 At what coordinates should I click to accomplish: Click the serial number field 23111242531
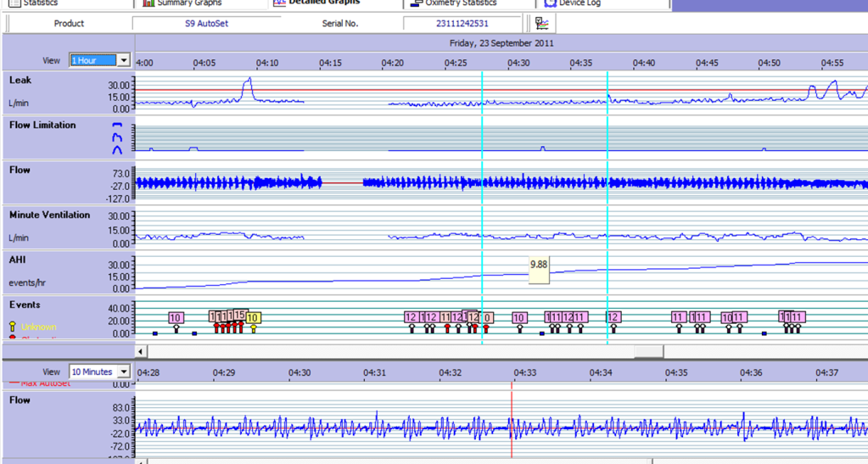[462, 24]
